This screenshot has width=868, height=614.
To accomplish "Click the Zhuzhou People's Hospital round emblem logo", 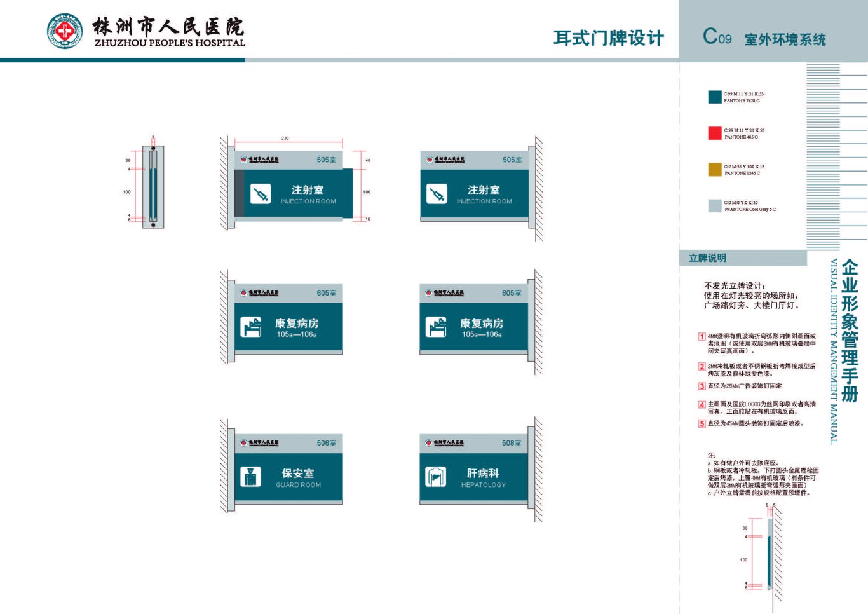I will coord(65,31).
